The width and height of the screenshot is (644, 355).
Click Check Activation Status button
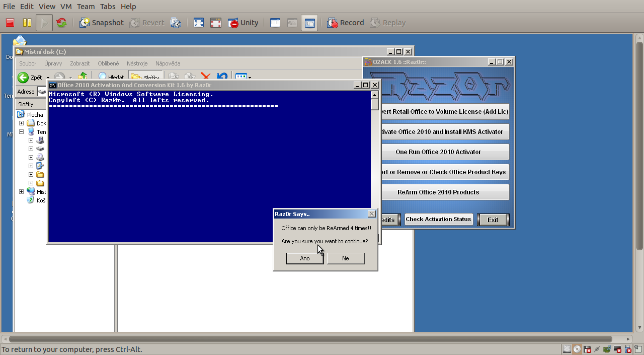(x=439, y=219)
